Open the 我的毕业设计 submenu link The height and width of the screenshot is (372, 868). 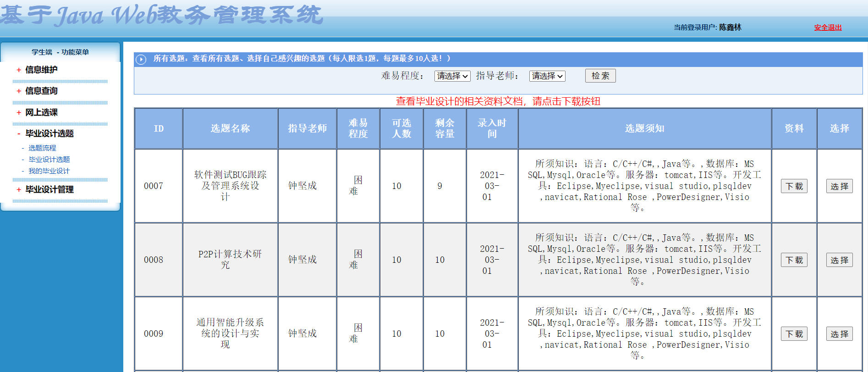coord(49,171)
